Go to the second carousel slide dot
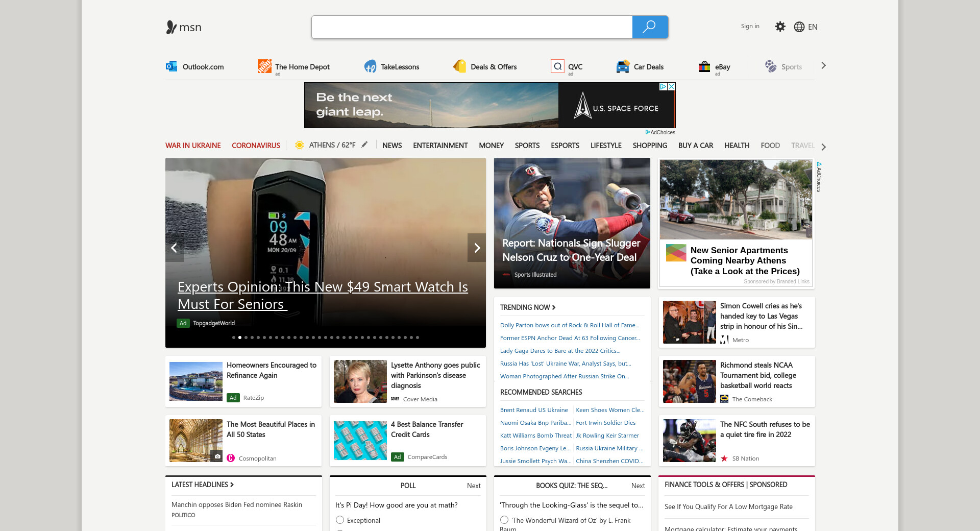 tap(240, 337)
